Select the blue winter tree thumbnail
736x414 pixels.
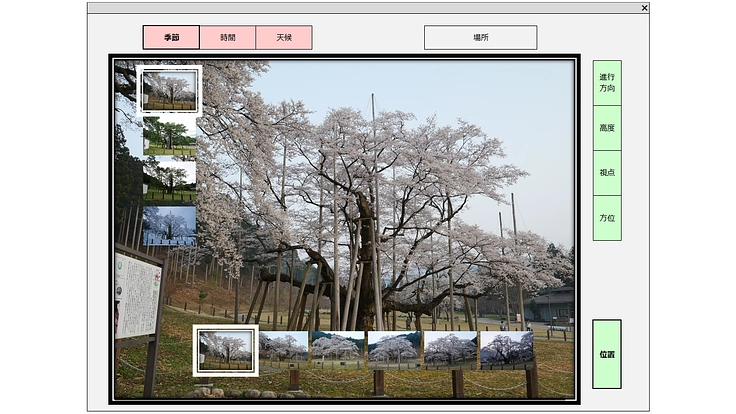(169, 226)
